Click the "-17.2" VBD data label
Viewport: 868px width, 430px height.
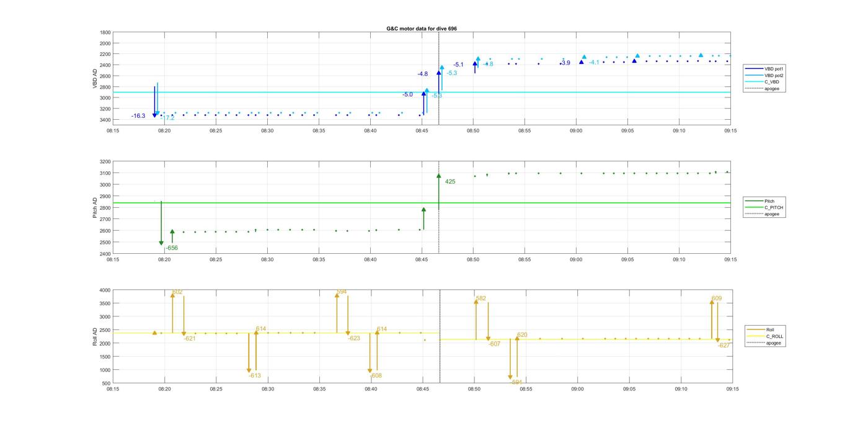[x=167, y=118]
